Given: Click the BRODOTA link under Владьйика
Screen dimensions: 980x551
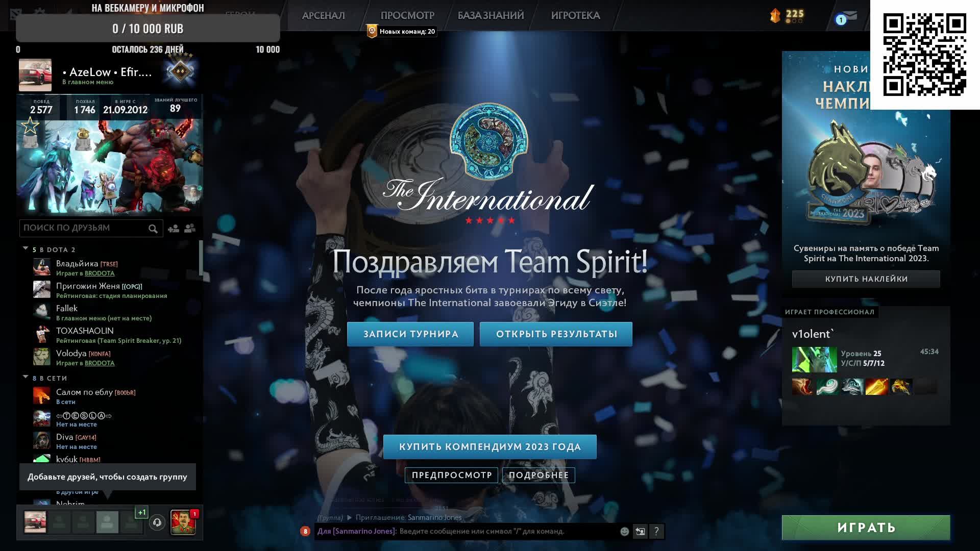Looking at the screenshot, I should pyautogui.click(x=100, y=273).
